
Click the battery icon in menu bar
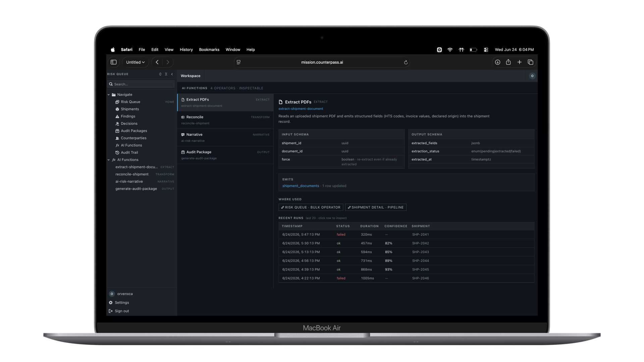click(473, 50)
